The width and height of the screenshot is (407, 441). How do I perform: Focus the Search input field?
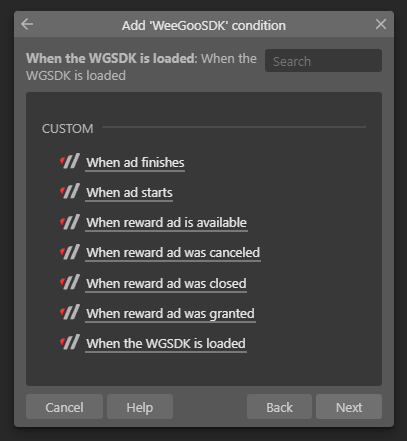(x=323, y=61)
